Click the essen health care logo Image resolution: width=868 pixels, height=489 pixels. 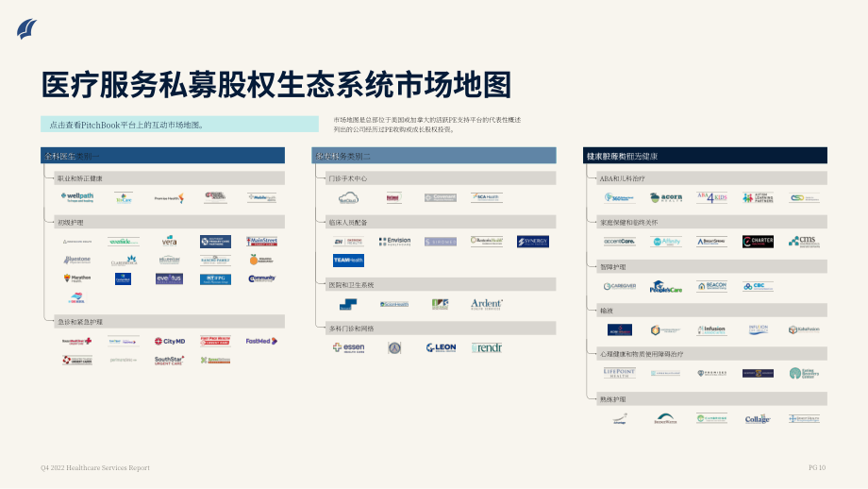348,347
